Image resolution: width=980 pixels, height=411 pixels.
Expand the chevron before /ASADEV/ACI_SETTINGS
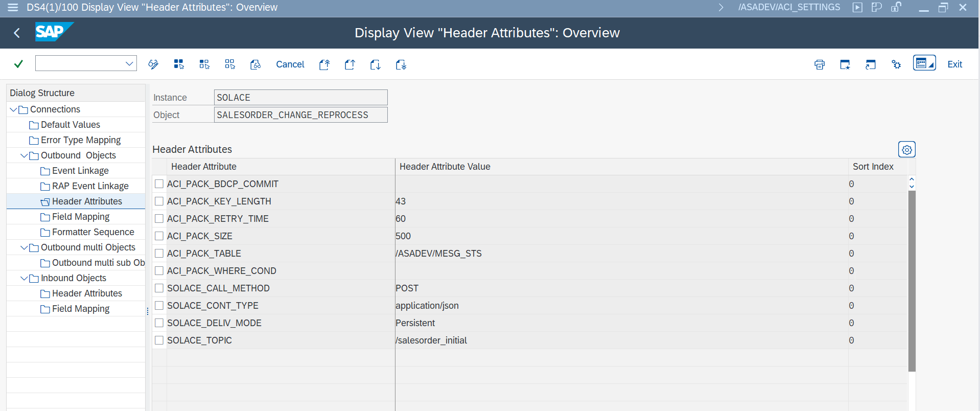pos(721,7)
